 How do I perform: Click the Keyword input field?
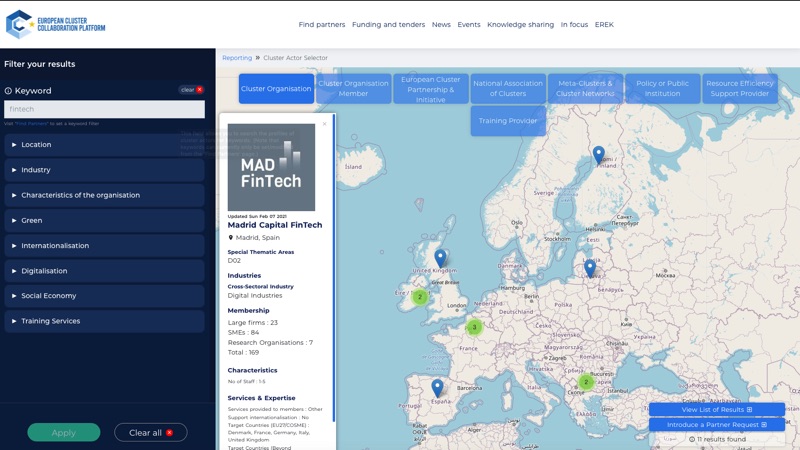(104, 109)
